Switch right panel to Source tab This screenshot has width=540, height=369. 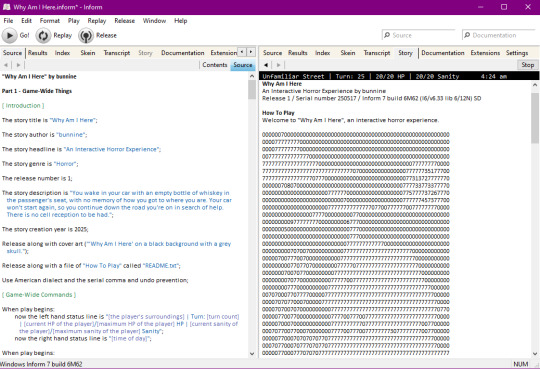272,53
